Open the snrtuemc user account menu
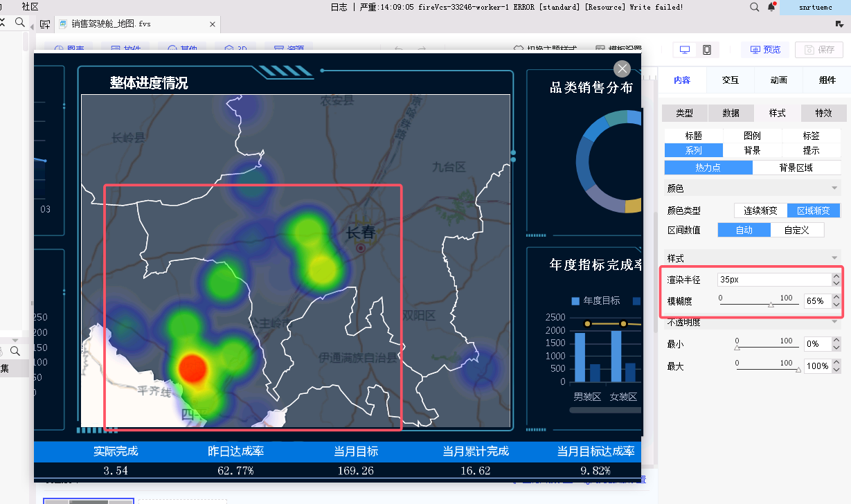This screenshot has height=504, width=851. tap(815, 7)
